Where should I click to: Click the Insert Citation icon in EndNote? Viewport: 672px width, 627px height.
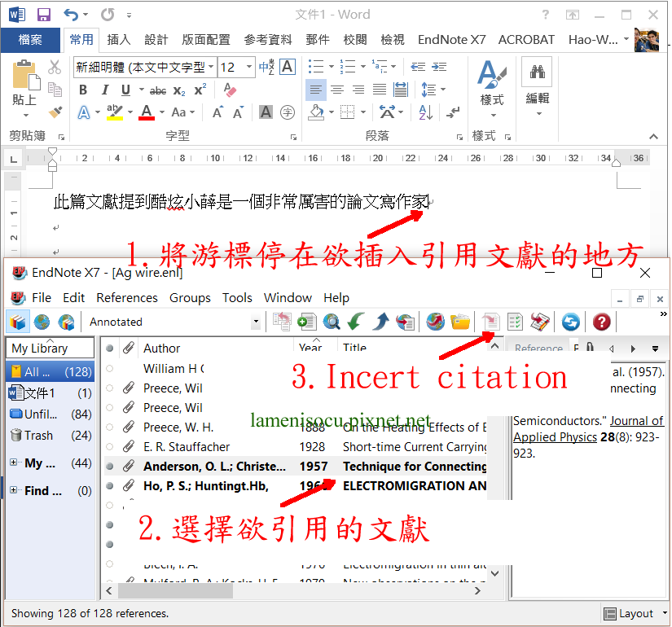(491, 322)
